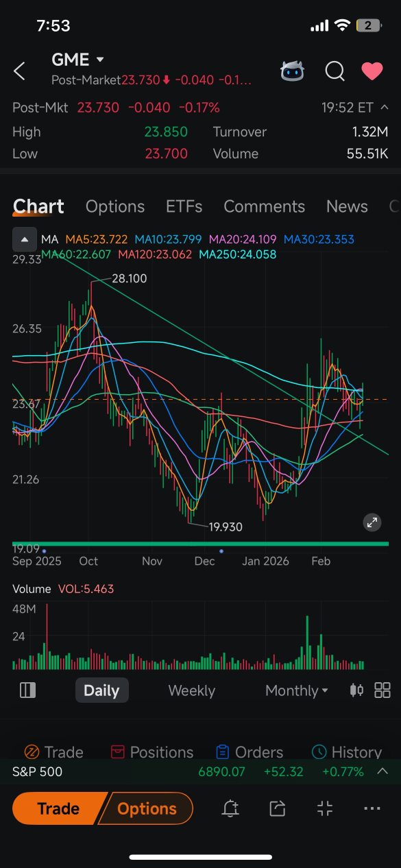Screen dimensions: 401x868
Task: Tap the Low value 23.700
Action: (x=166, y=154)
